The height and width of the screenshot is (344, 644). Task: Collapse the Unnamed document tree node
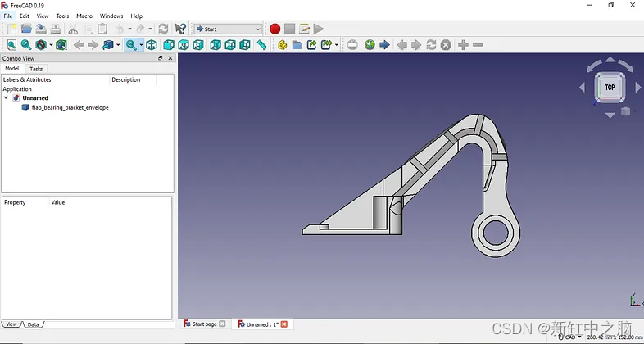click(x=7, y=97)
